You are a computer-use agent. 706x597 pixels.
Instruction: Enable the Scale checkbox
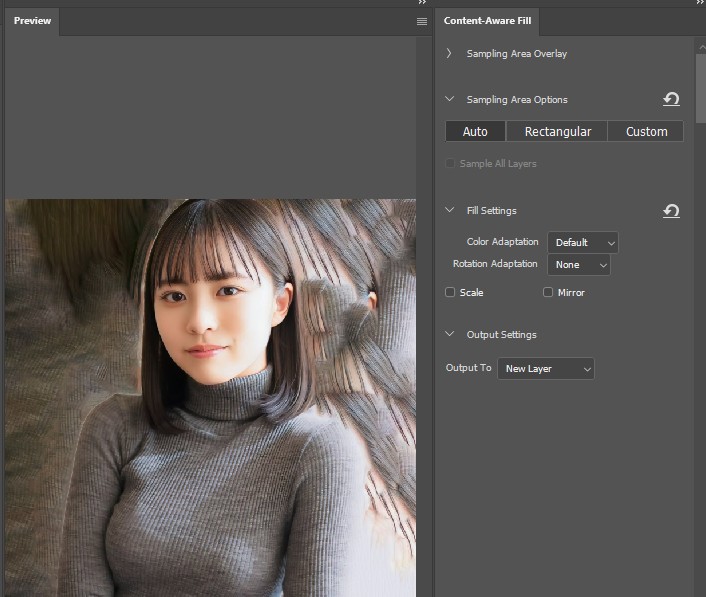pos(450,292)
